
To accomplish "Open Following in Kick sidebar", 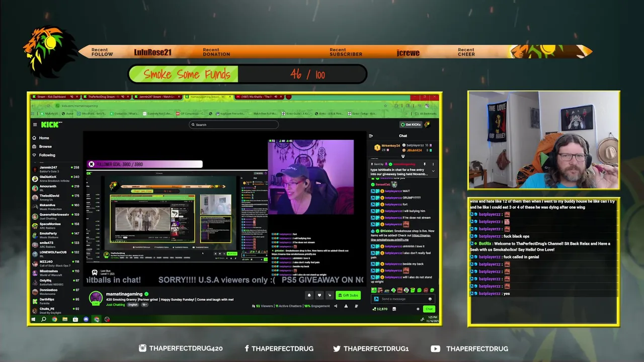I will pyautogui.click(x=44, y=155).
